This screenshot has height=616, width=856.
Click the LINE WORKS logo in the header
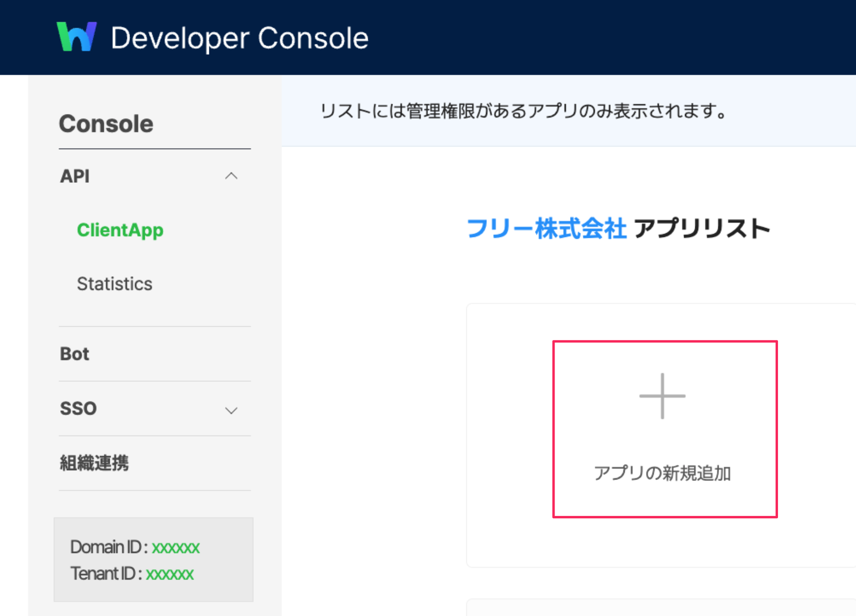(77, 36)
